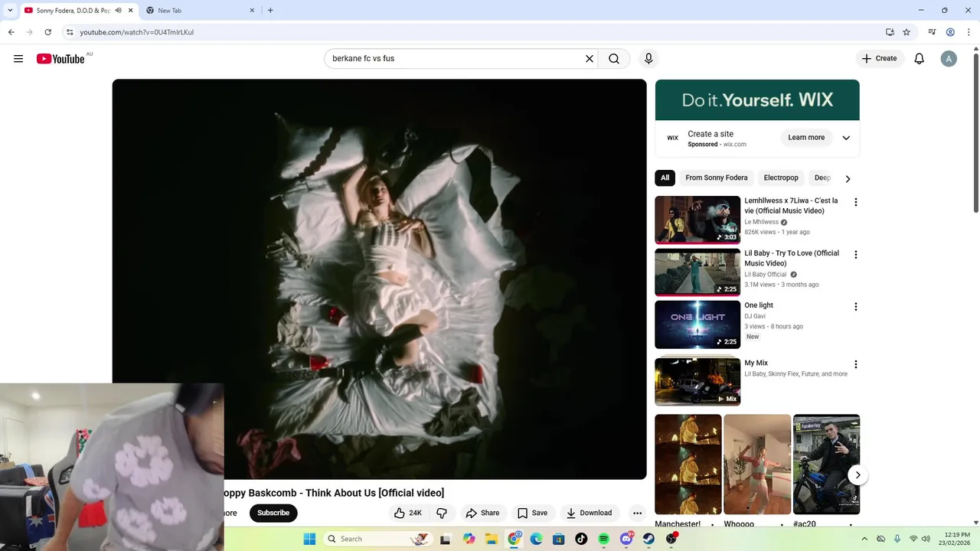Share the video
This screenshot has width=980, height=551.
(482, 513)
